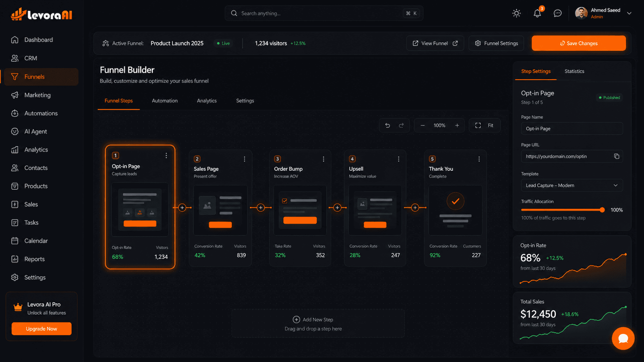
Task: Adjust the Traffic Allocation slider handle
Action: pos(602,210)
